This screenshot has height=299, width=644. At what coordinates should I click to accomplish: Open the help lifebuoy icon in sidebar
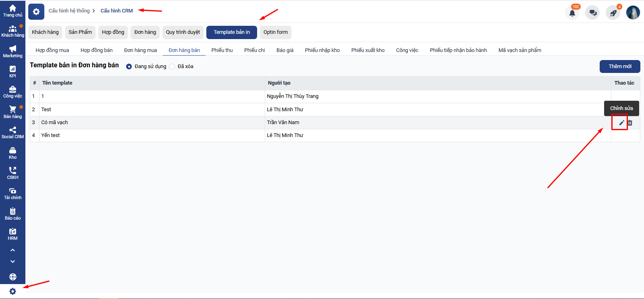(x=12, y=277)
